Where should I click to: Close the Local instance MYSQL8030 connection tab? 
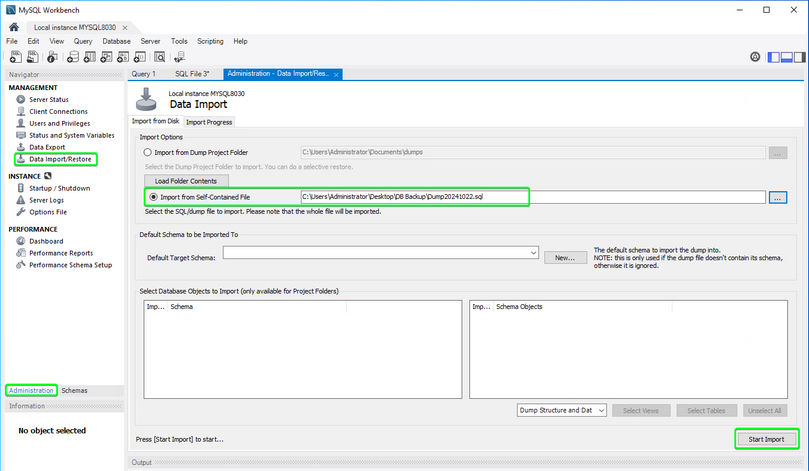[125, 28]
